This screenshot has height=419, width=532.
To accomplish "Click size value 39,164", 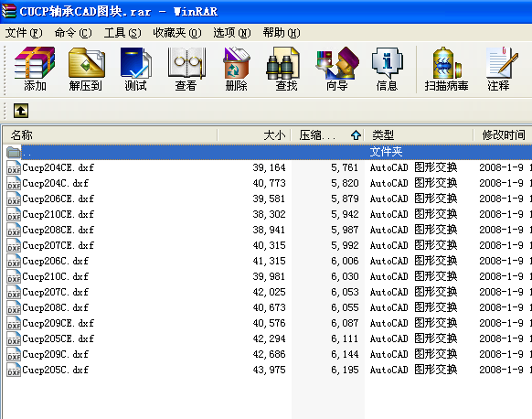I will 269,167.
